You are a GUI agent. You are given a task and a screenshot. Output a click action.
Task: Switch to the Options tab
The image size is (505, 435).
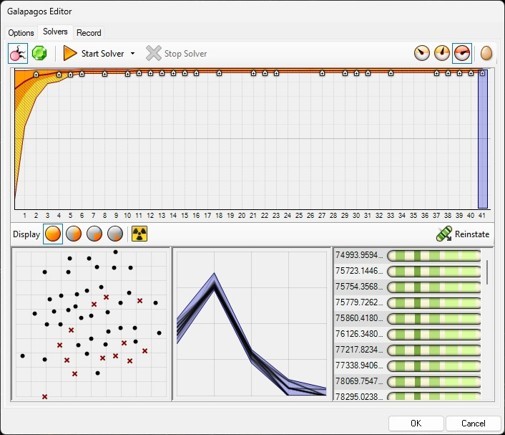[x=21, y=33]
